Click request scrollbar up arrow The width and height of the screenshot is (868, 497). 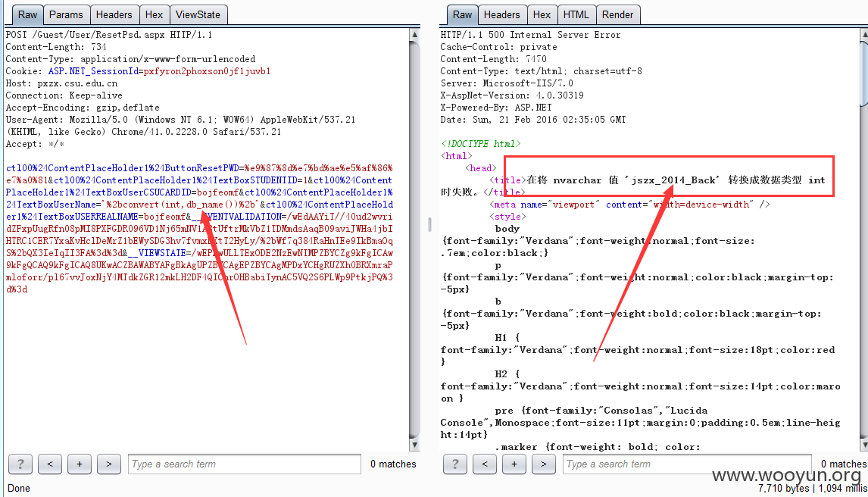point(414,35)
